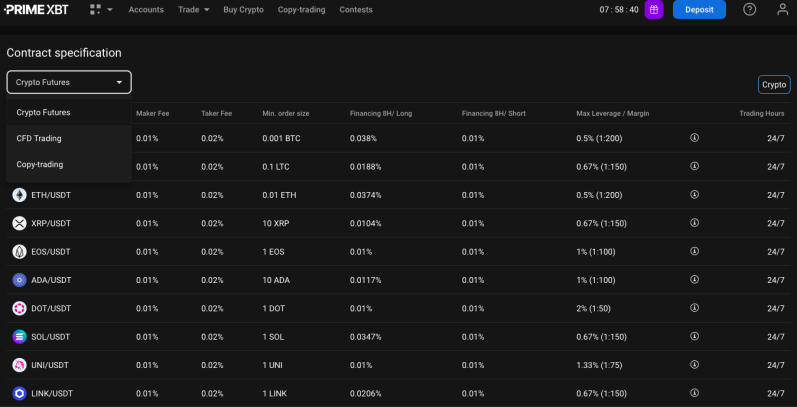Click the ADA/USDT pair name

click(51, 280)
